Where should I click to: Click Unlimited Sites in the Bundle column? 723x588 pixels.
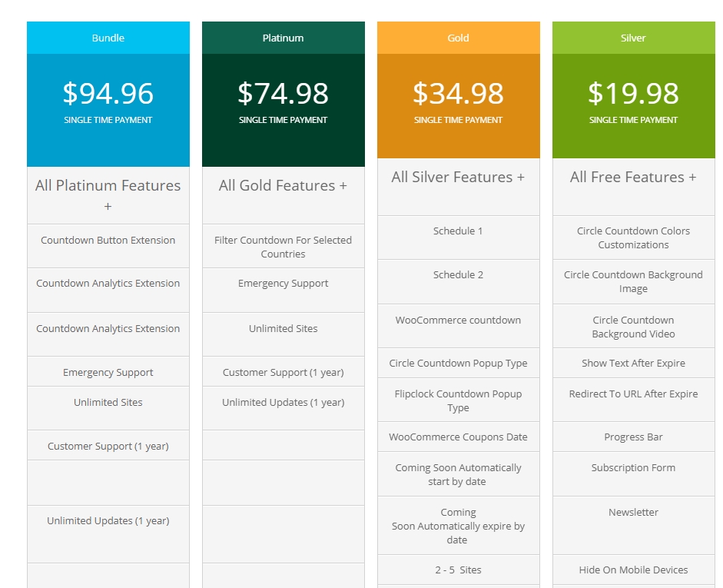(108, 402)
